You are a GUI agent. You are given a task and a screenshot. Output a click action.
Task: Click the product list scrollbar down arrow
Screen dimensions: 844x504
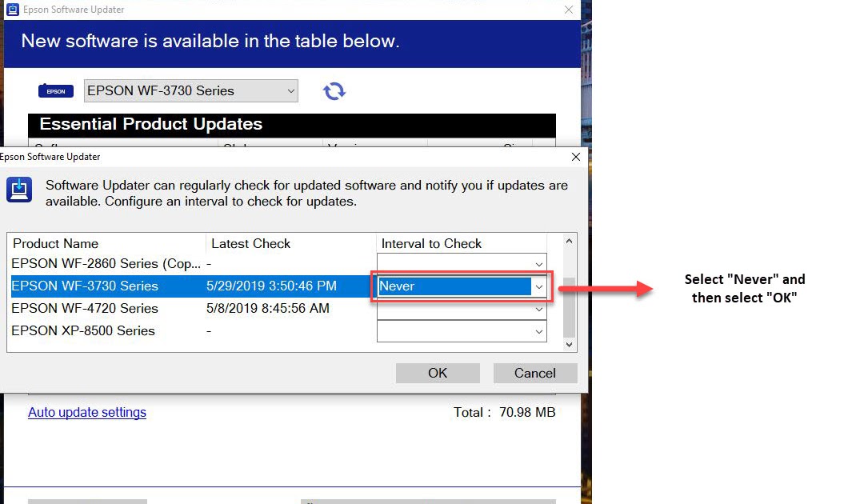click(x=569, y=345)
